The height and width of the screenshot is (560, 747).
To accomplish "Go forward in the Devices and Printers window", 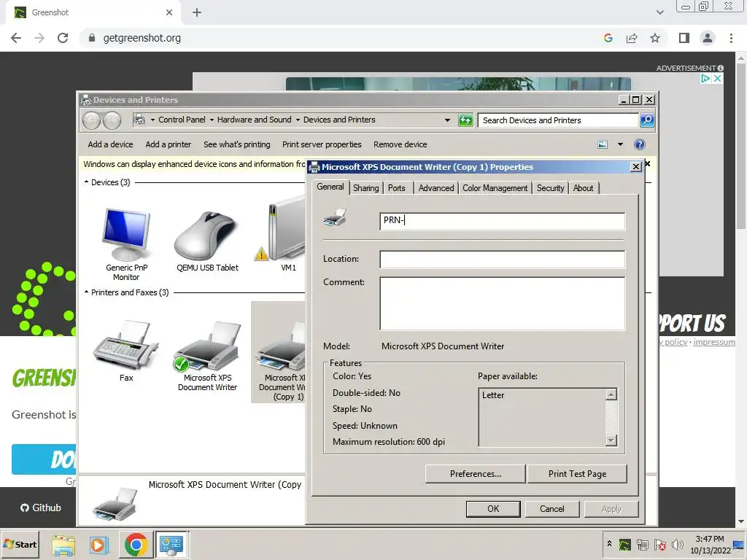I will tap(112, 120).
